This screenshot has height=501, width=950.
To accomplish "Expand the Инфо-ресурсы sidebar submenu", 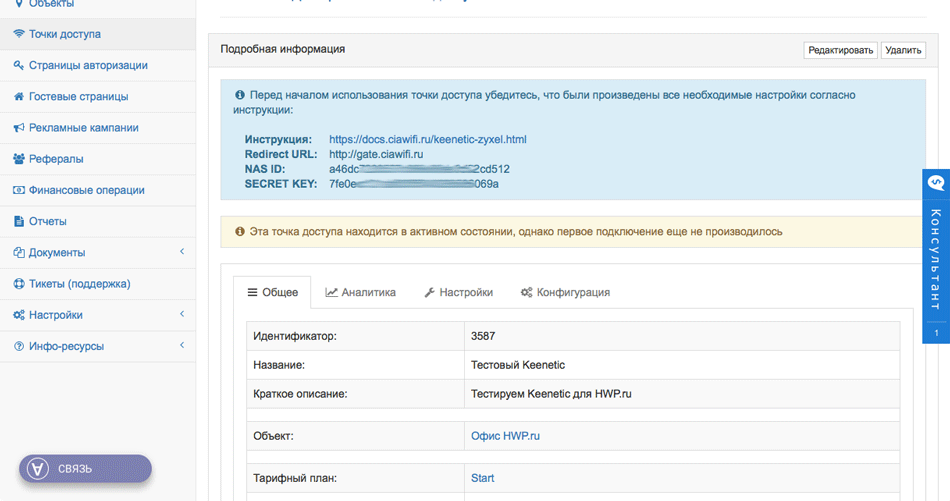I will tap(181, 346).
